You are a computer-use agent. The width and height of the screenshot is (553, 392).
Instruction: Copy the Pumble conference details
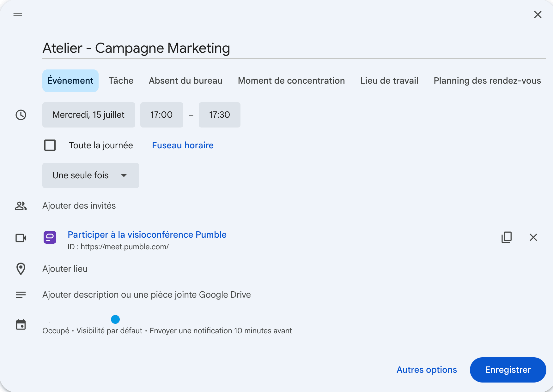pyautogui.click(x=507, y=238)
